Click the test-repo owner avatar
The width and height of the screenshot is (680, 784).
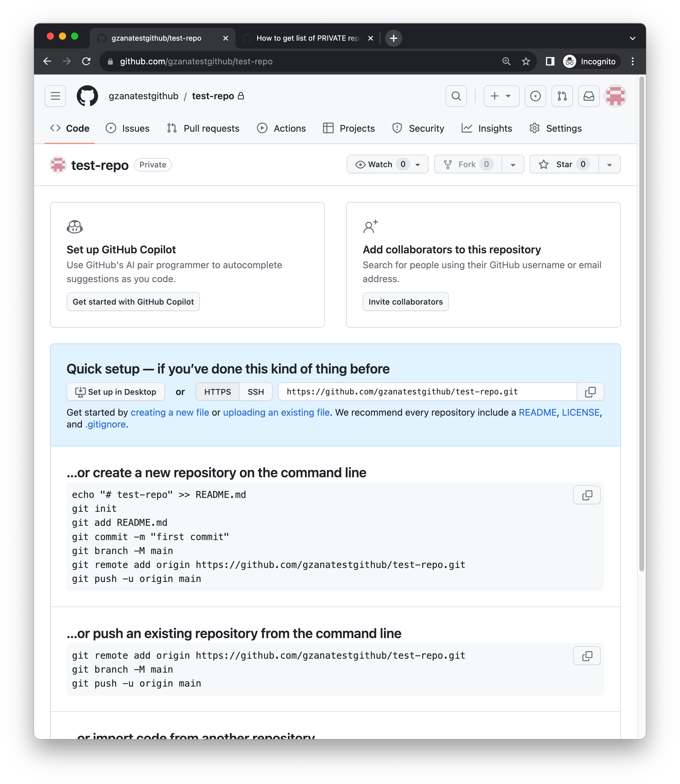(x=58, y=164)
